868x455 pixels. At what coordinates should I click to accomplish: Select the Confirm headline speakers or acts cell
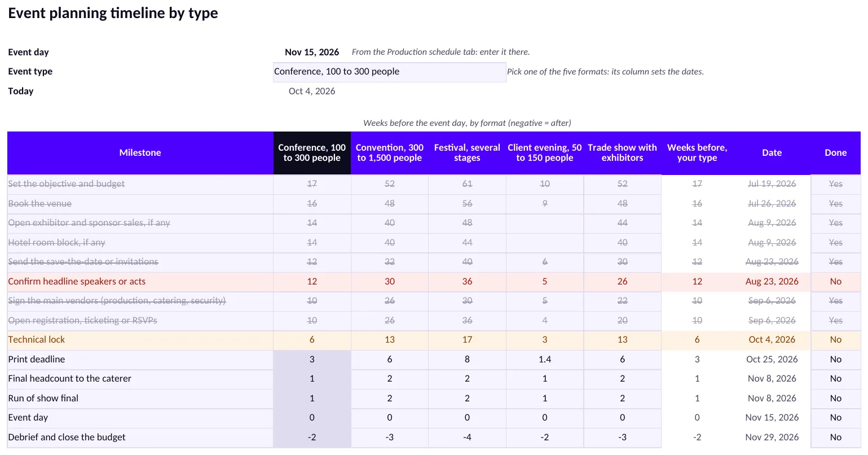point(140,282)
